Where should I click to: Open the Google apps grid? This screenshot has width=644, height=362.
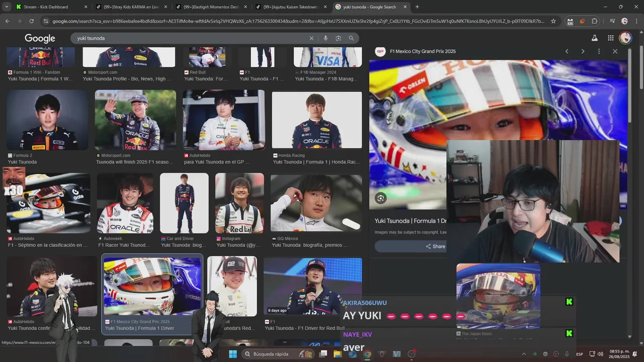coord(610,38)
